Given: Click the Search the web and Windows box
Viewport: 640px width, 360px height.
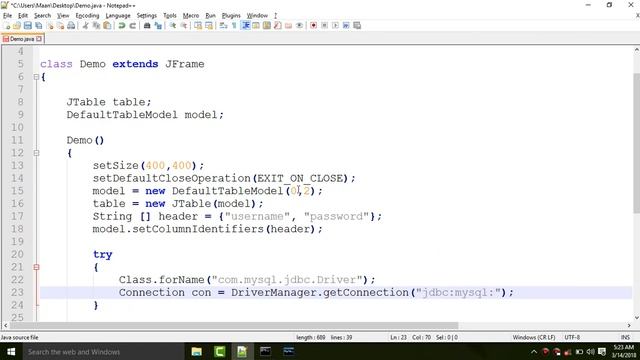Looking at the screenshot, I should tap(102, 351).
